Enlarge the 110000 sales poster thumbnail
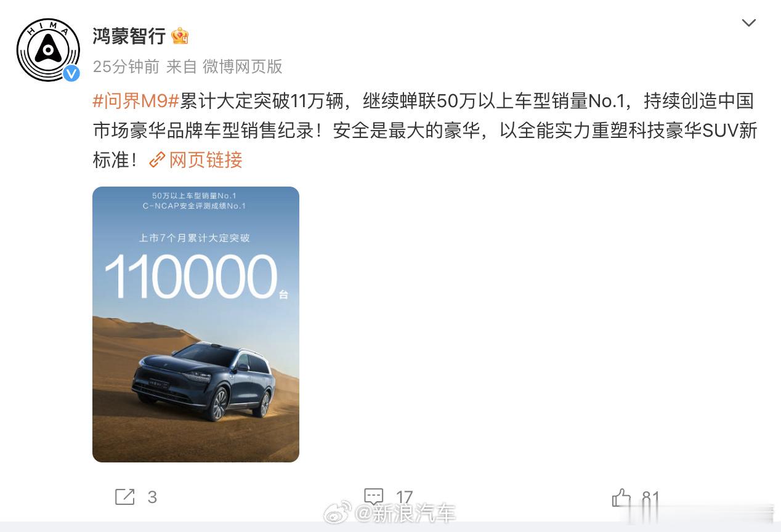 coord(196,324)
